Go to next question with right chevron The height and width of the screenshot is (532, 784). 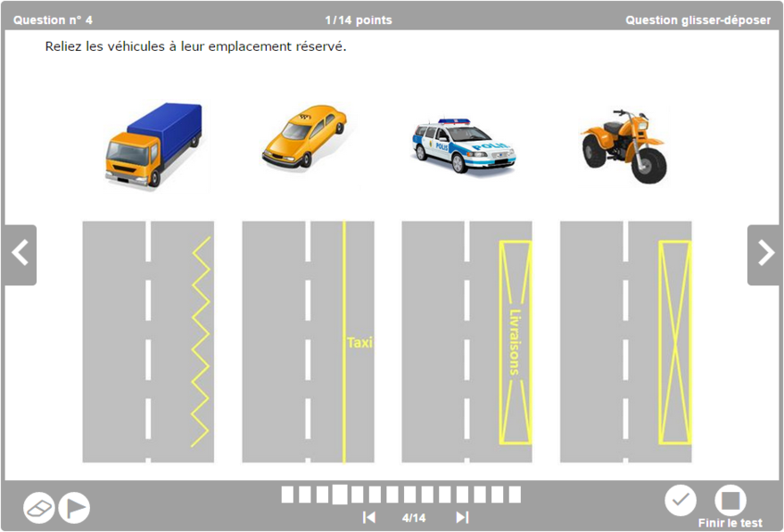click(x=764, y=255)
